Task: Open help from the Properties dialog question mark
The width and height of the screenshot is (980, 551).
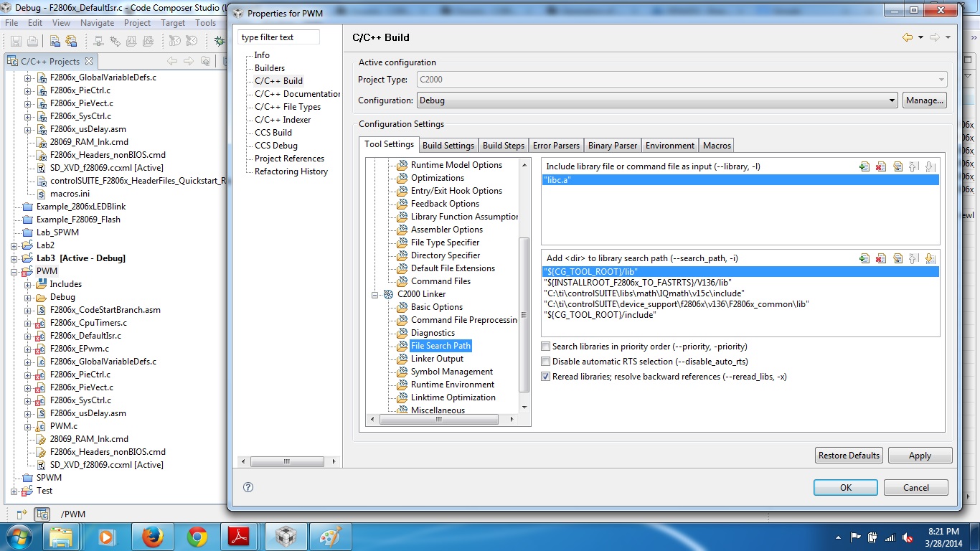Action: pyautogui.click(x=248, y=487)
